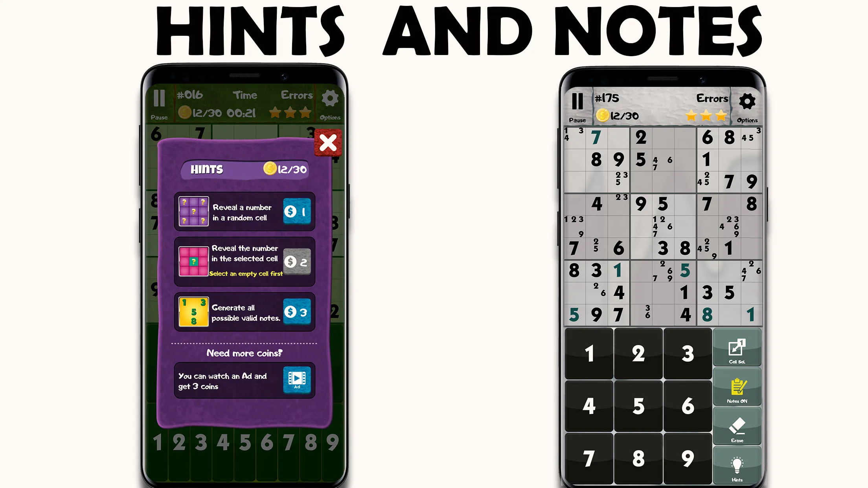Image resolution: width=868 pixels, height=488 pixels.
Task: Select number 9 on the keypad
Action: 687,459
